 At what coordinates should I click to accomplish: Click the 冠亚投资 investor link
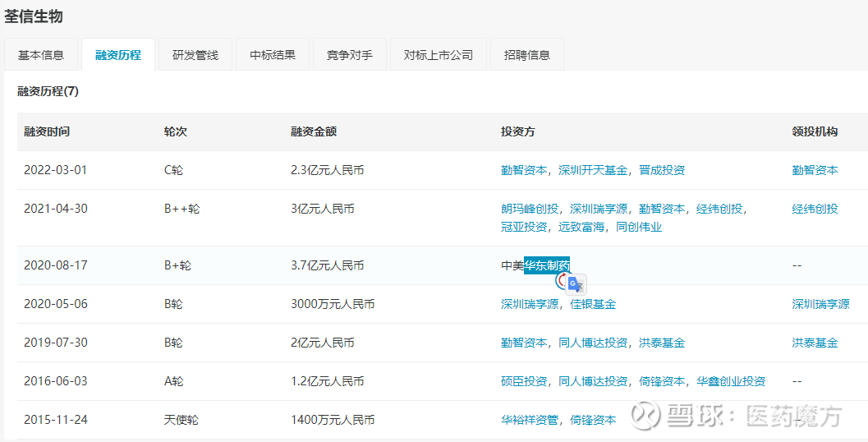[524, 227]
